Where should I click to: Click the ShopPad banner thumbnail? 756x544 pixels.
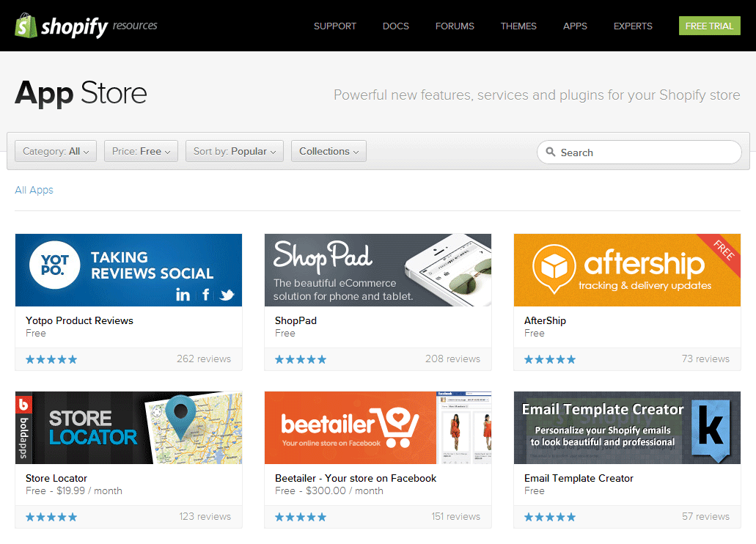378,270
